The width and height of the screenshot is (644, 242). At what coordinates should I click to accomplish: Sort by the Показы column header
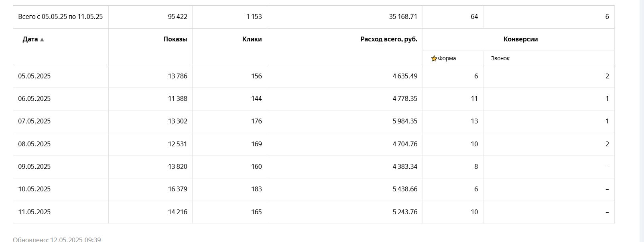pyautogui.click(x=175, y=39)
